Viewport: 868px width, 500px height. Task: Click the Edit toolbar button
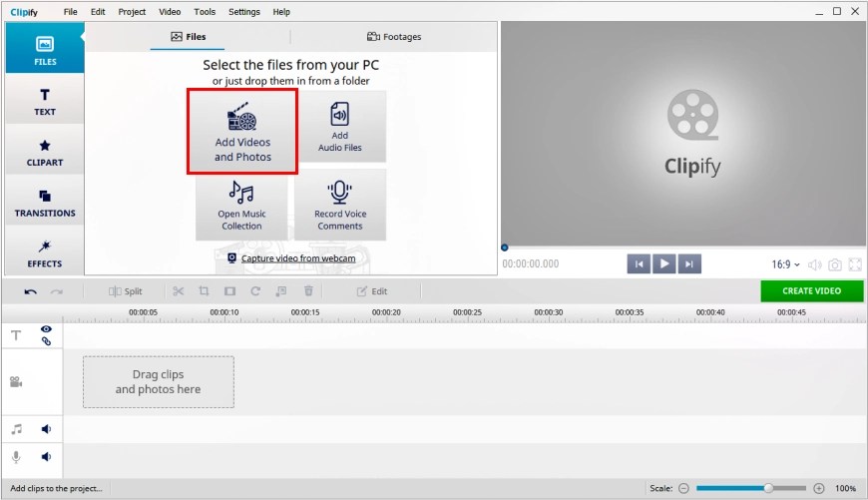point(372,291)
